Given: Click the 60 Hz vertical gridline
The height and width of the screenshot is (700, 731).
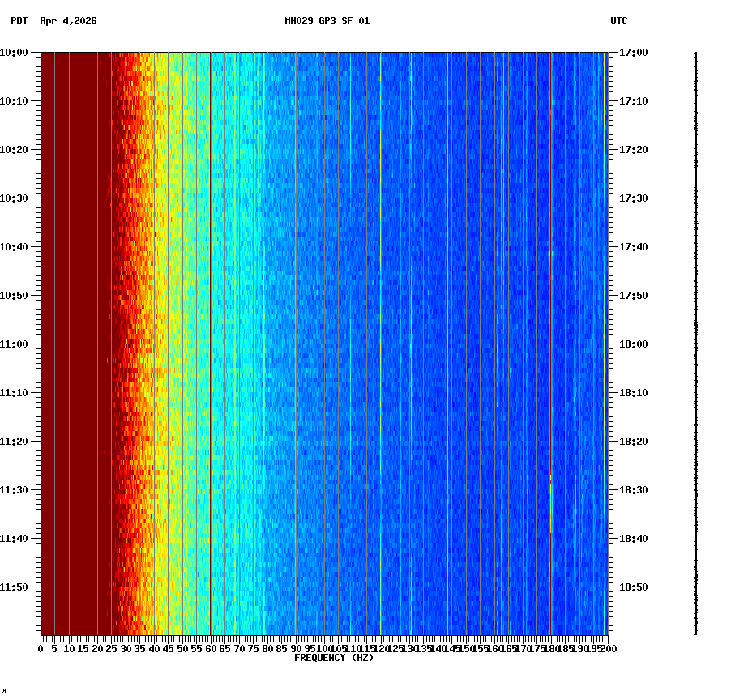Looking at the screenshot, I should point(209,340).
